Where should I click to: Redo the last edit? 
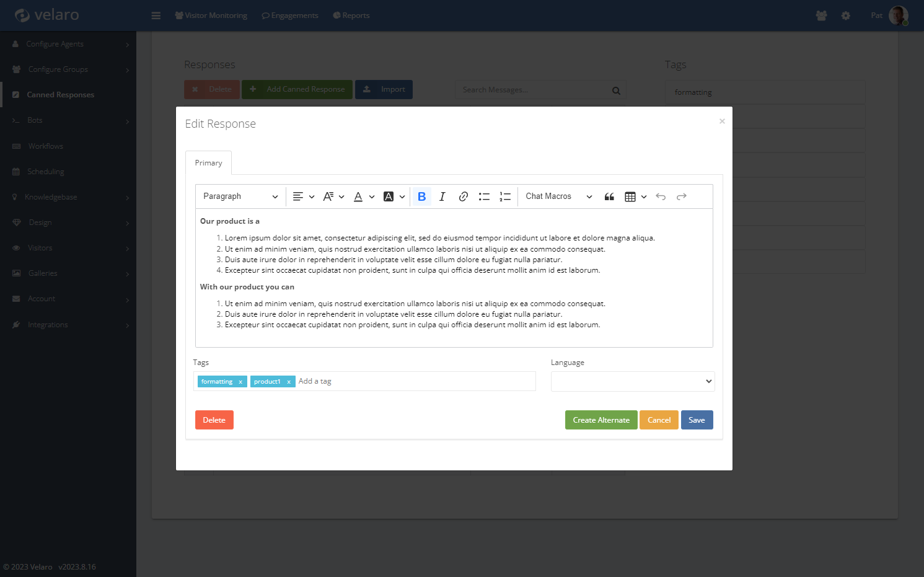pos(681,196)
